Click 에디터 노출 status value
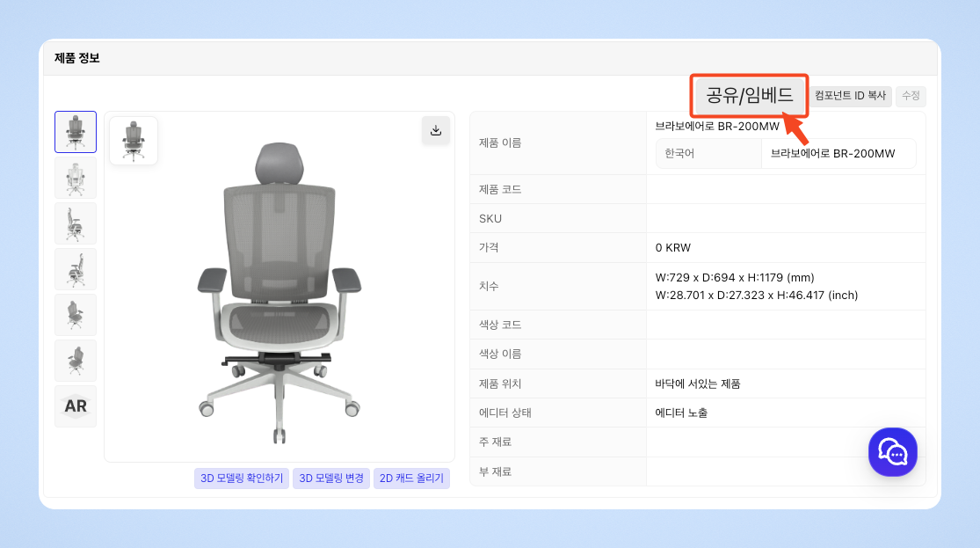The height and width of the screenshot is (548, 980). point(681,413)
